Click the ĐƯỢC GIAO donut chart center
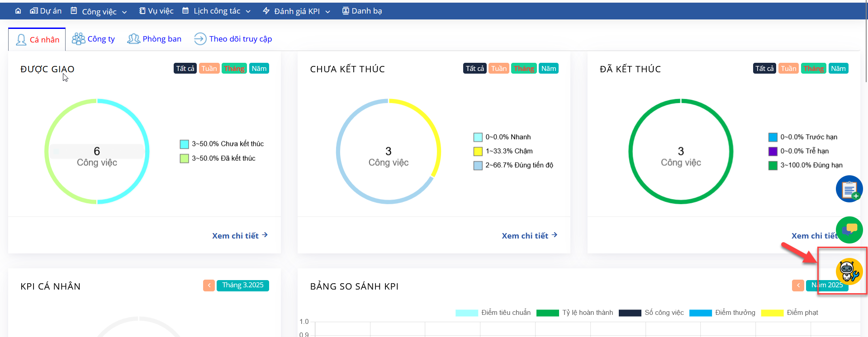This screenshot has height=337, width=868. click(97, 151)
